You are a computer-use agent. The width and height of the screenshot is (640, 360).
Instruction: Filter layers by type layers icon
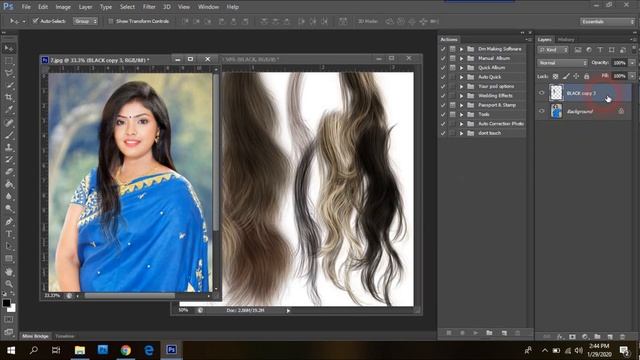point(600,50)
